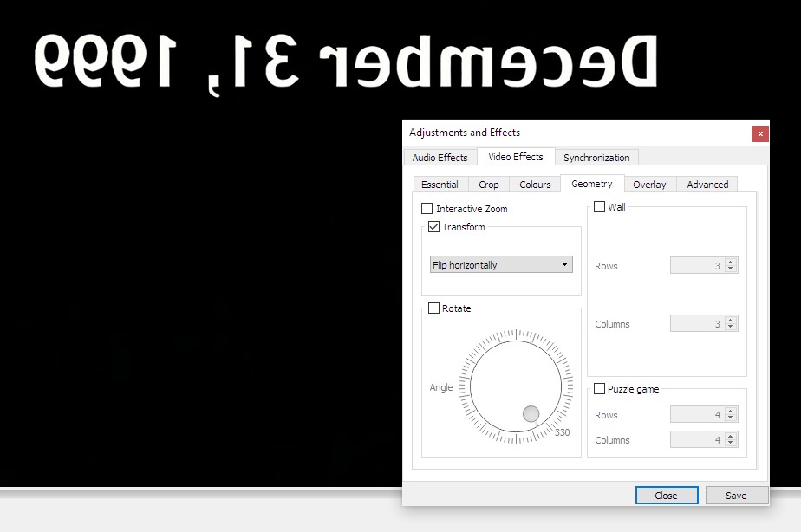The width and height of the screenshot is (801, 532).
Task: Open the Synchronization tab
Action: 596,158
